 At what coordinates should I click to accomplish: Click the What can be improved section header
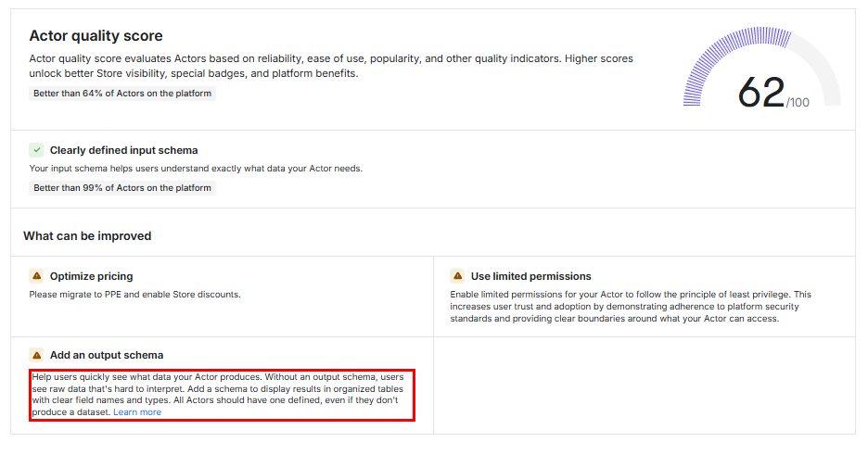[87, 236]
